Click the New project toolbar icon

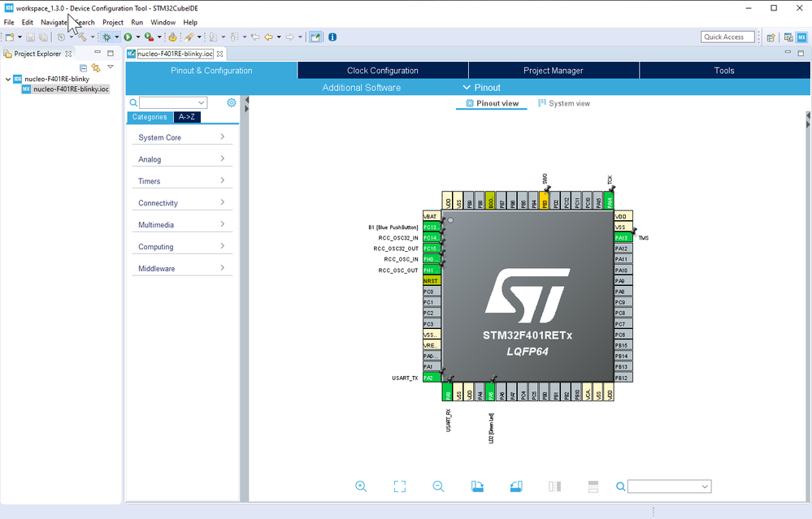(x=9, y=37)
